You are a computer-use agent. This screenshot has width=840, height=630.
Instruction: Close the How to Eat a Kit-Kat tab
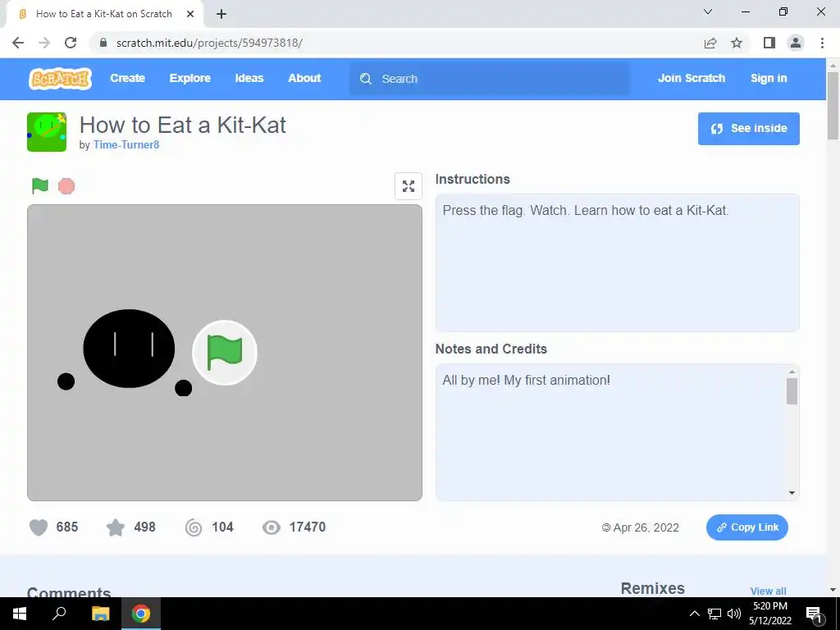point(190,14)
